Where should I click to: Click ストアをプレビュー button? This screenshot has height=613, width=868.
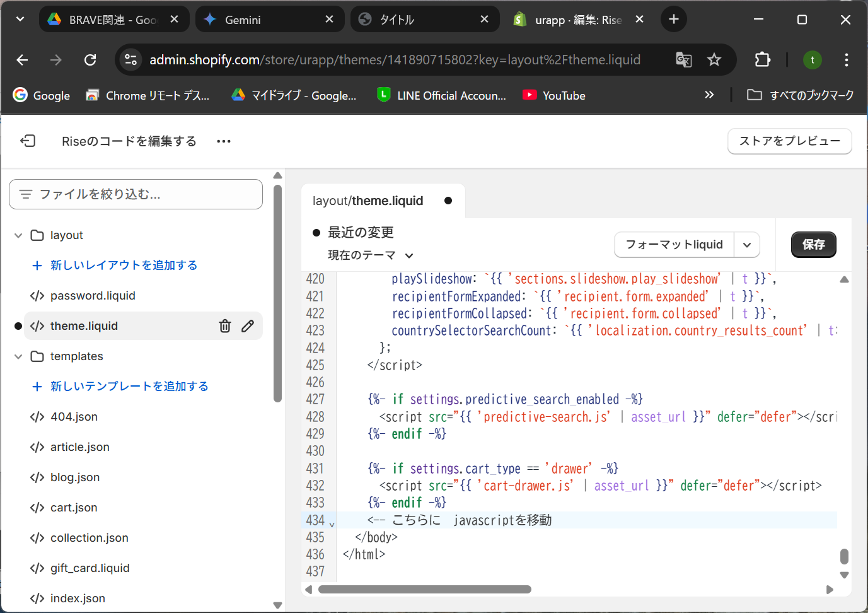[790, 141]
